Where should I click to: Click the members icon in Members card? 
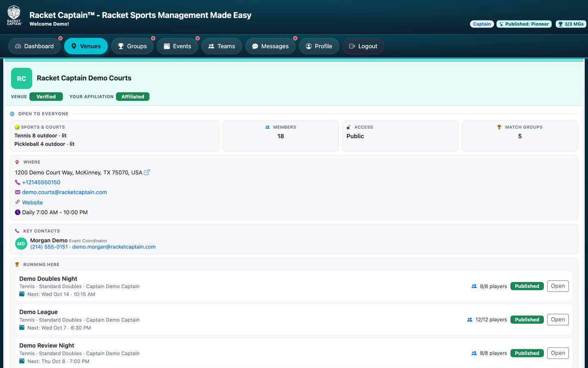[267, 127]
